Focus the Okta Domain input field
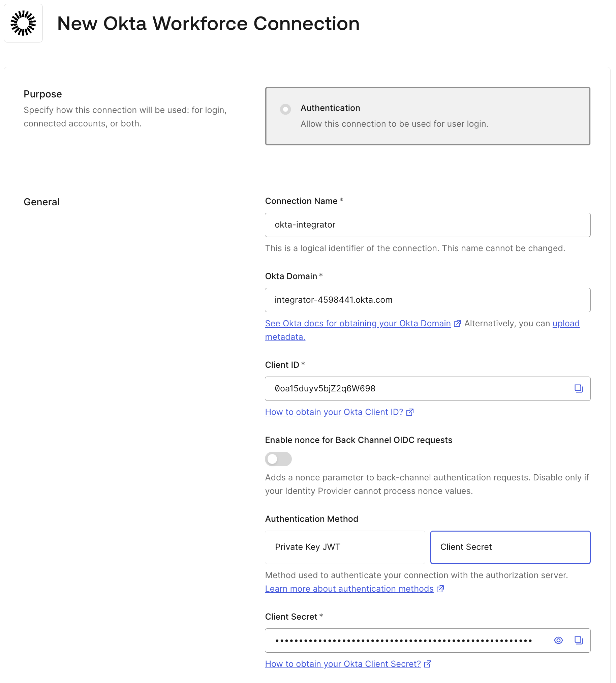This screenshot has width=616, height=683. point(428,300)
